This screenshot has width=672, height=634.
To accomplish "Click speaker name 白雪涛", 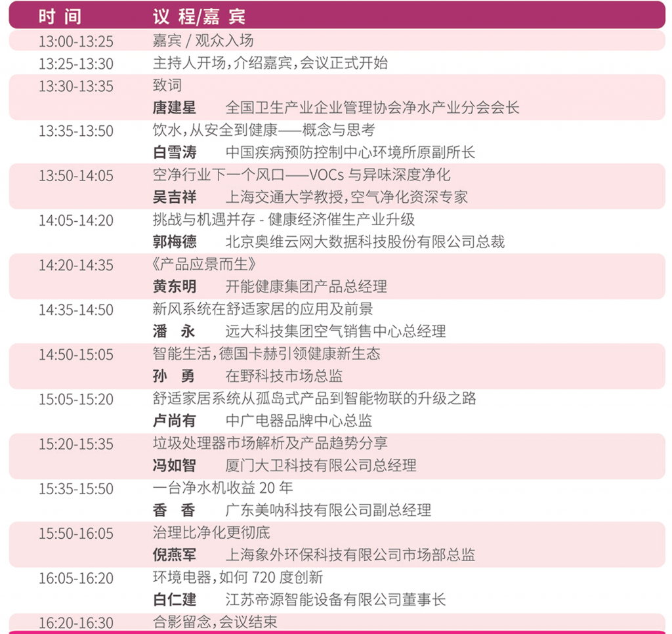I will pos(175,152).
